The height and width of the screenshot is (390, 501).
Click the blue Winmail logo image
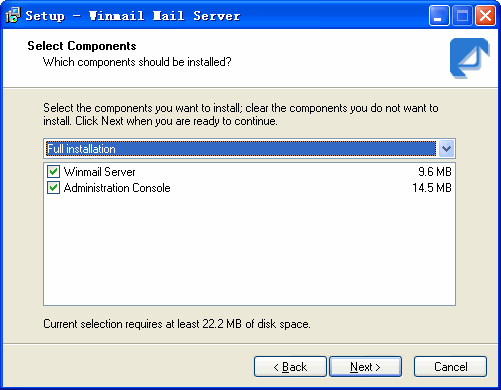pyautogui.click(x=470, y=58)
